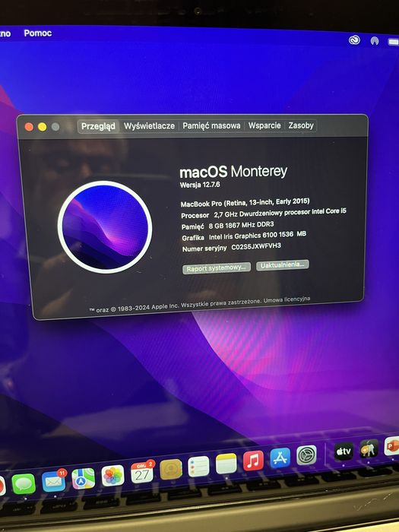Open Mail with 11 unread messages
399x532 pixels.
[54, 481]
